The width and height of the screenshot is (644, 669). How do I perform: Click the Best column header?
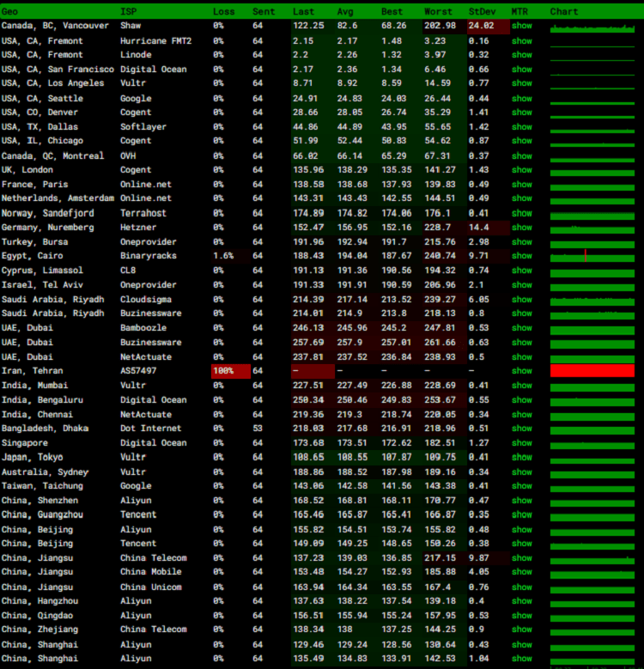tap(392, 11)
